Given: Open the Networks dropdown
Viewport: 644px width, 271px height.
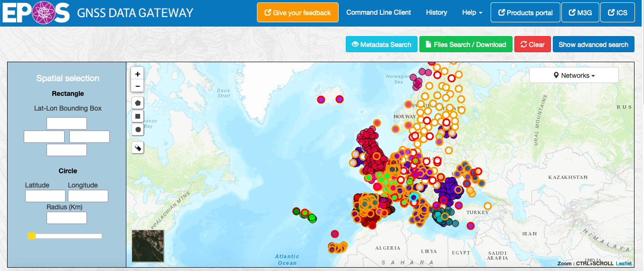Looking at the screenshot, I should point(574,75).
